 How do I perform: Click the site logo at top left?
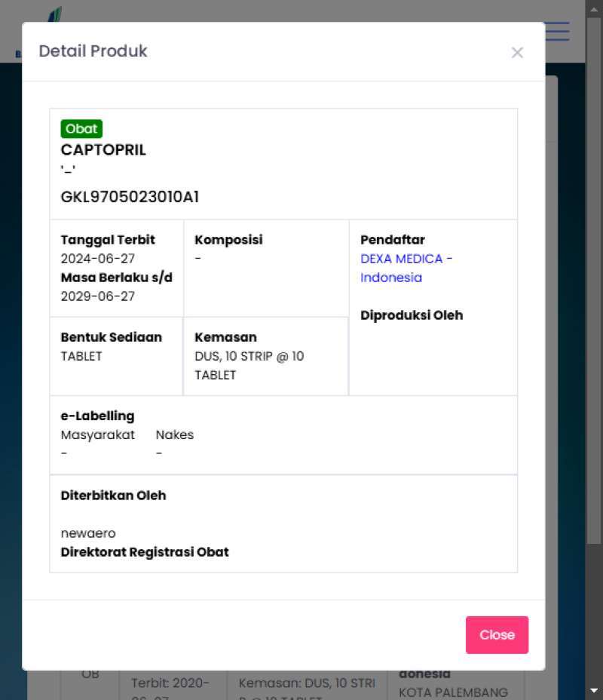coord(54,14)
